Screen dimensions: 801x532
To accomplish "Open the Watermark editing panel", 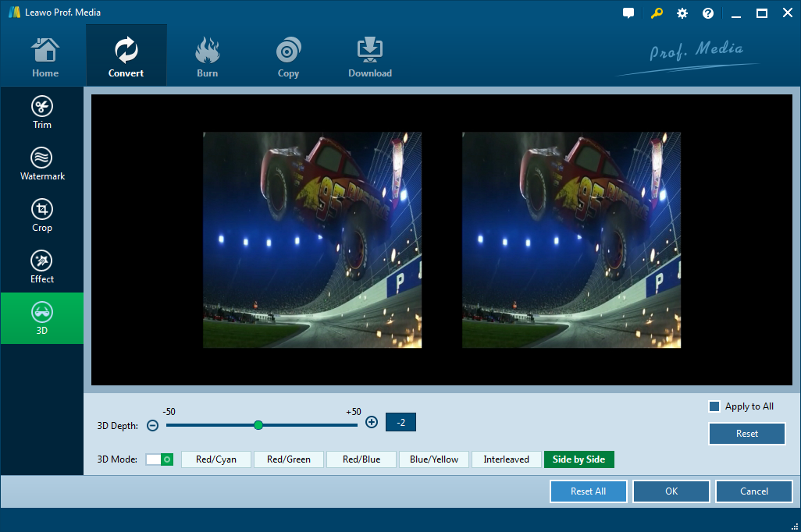I will coord(42,164).
